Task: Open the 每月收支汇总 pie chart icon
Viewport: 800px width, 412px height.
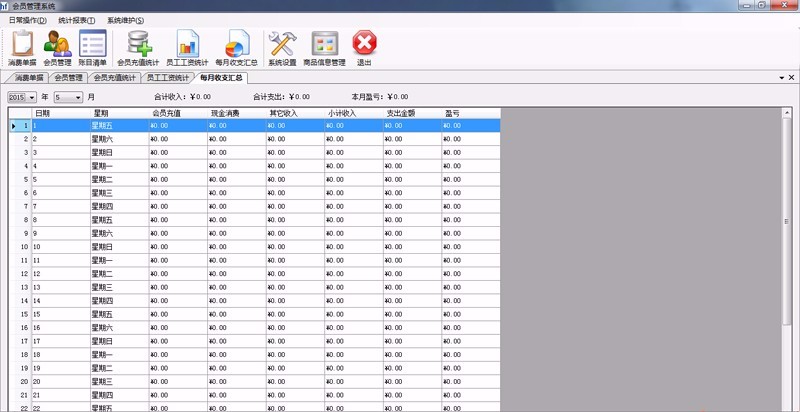Action: tap(236, 48)
